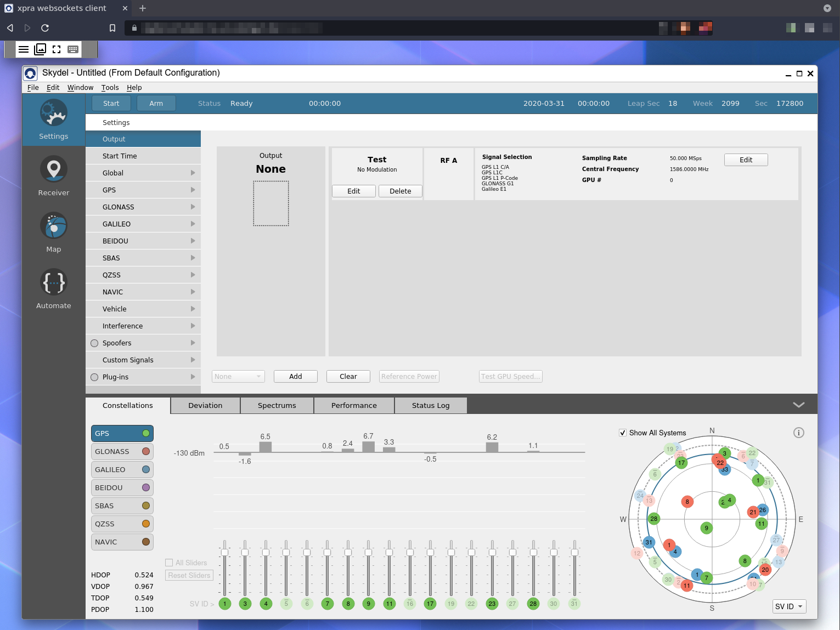This screenshot has height=630, width=840.
Task: Expand the GALILEO settings row
Action: click(x=143, y=224)
